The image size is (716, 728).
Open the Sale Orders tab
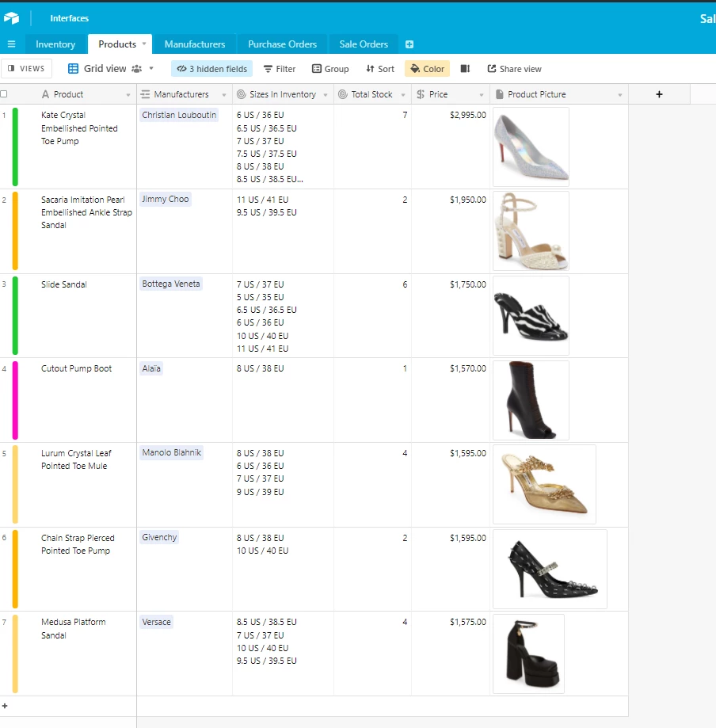364,44
